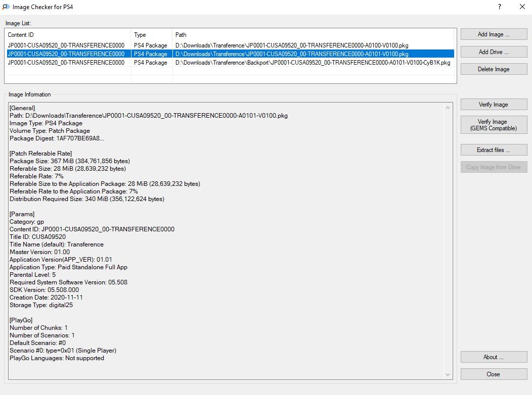Click the Path column header

tap(313, 34)
